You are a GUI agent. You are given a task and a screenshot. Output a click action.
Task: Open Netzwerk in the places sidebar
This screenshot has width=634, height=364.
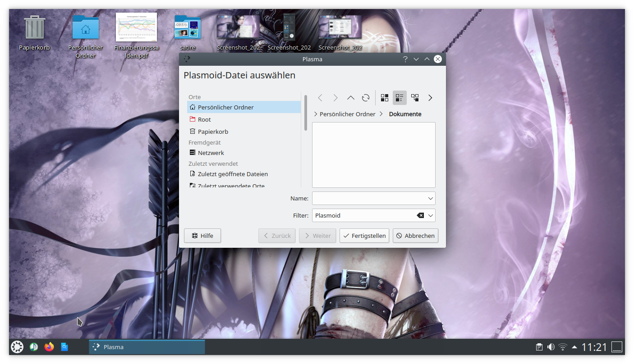[x=244, y=153]
